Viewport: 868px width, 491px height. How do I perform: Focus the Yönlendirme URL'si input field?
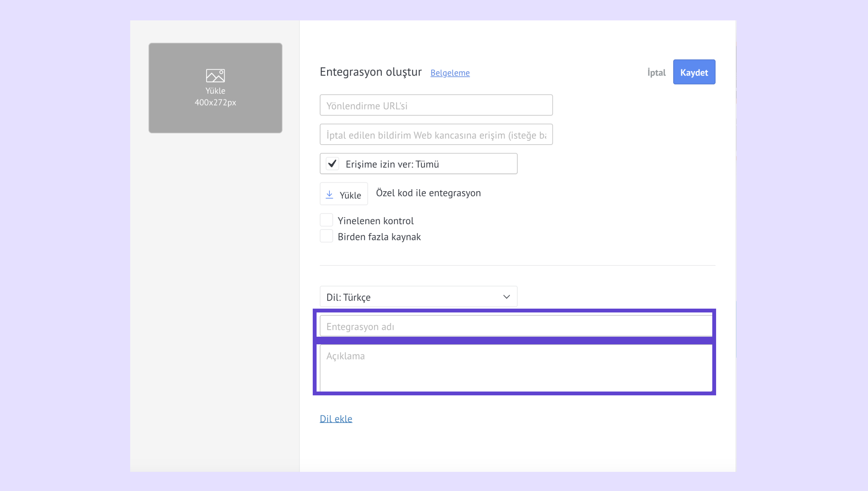click(x=436, y=106)
